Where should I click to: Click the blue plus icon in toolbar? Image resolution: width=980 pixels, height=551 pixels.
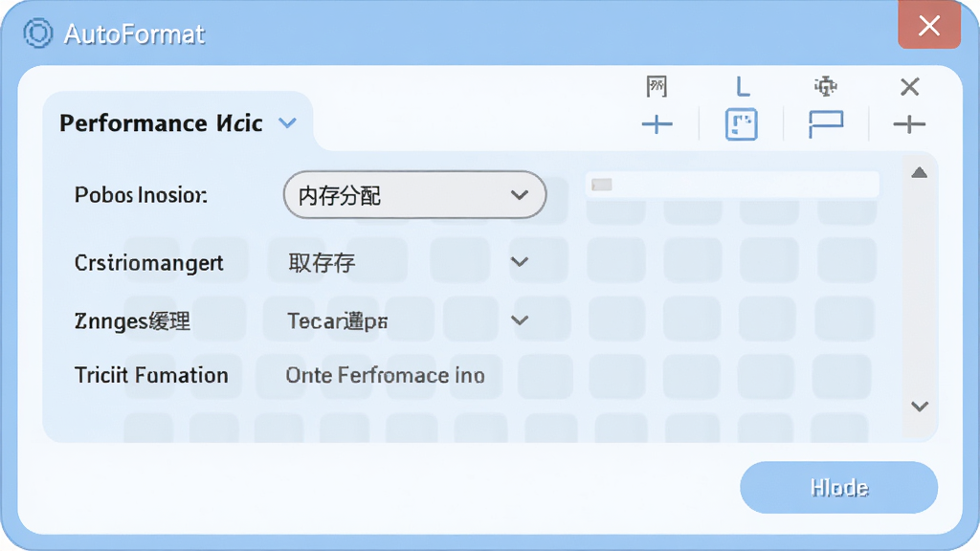657,124
